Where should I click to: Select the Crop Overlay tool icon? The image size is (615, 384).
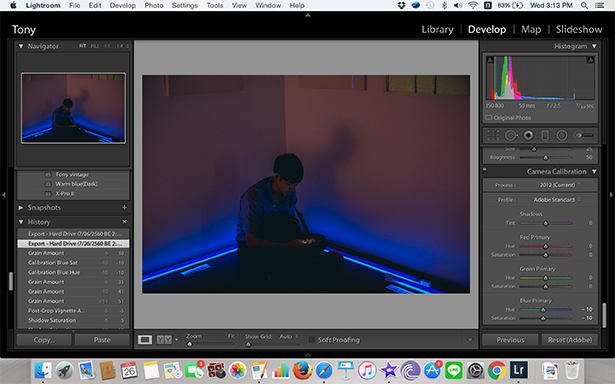(x=493, y=135)
